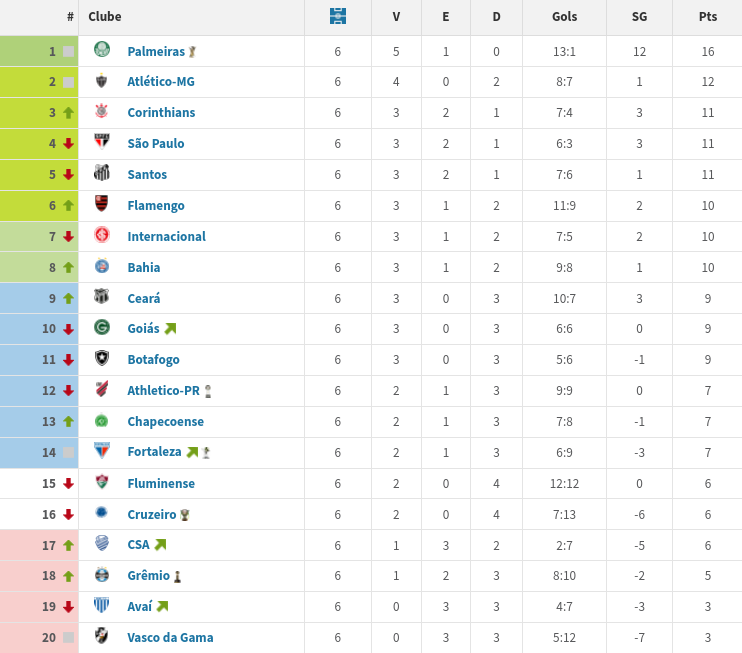This screenshot has width=742, height=653.
Task: Click the green up arrow for Corinthians
Action: tap(69, 113)
